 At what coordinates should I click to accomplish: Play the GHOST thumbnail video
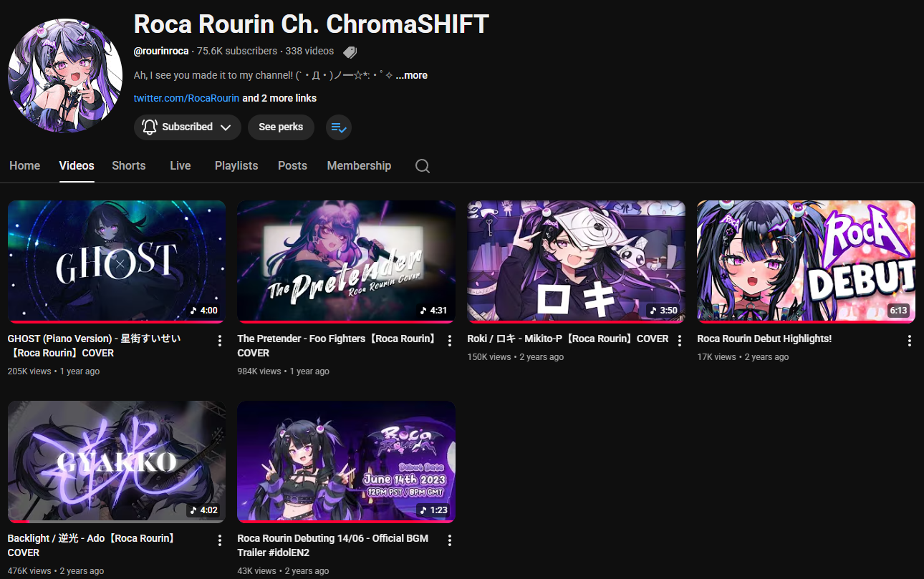[117, 261]
